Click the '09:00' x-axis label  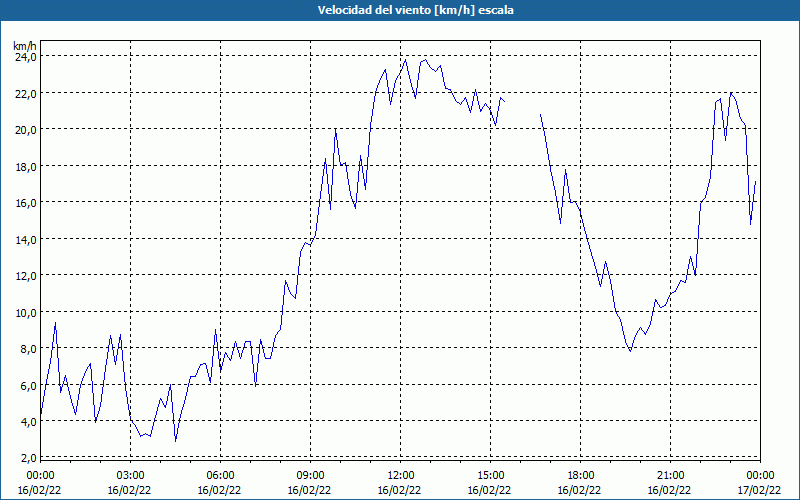click(310, 476)
